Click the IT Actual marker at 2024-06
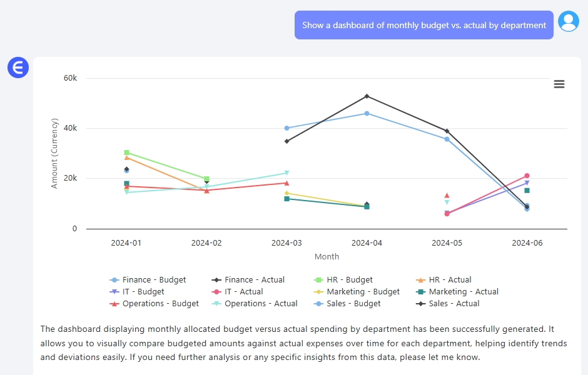 coord(527,176)
